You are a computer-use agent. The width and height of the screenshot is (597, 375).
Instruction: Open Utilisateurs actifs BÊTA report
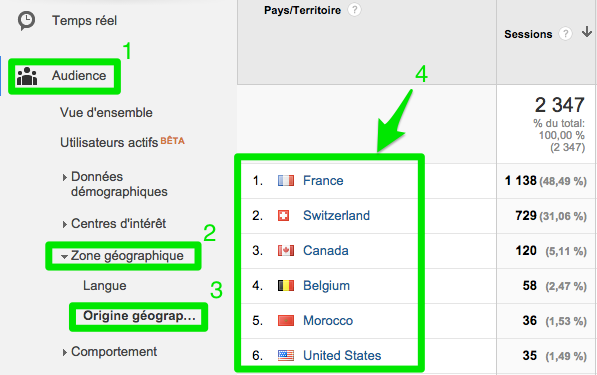[122, 142]
